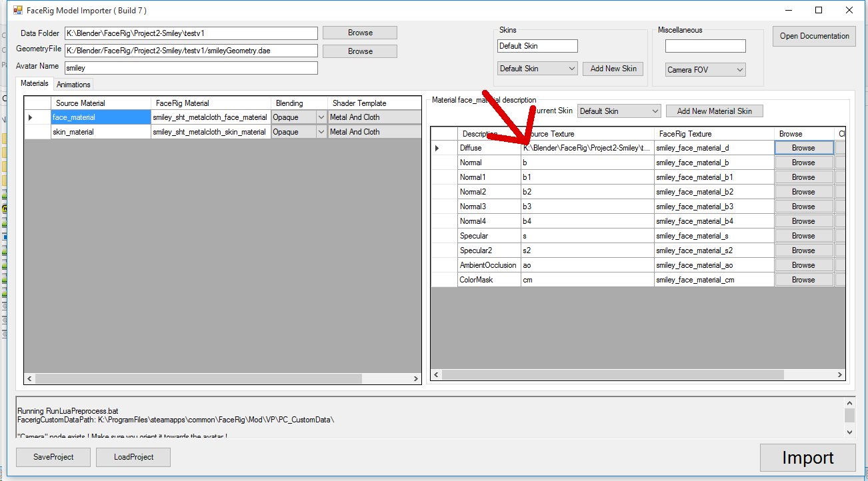Click the Source Texture cell reading s2
868x481 pixels.
click(x=587, y=250)
